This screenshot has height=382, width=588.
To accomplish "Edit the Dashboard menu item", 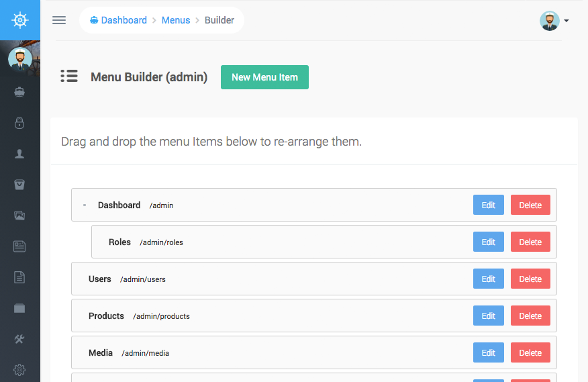I will point(488,205).
